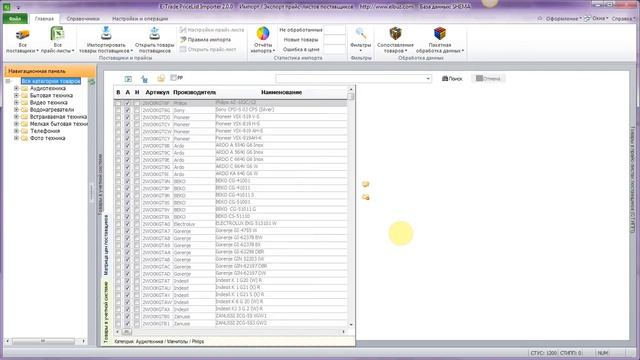Click the Новые товары statistics field

(335, 40)
